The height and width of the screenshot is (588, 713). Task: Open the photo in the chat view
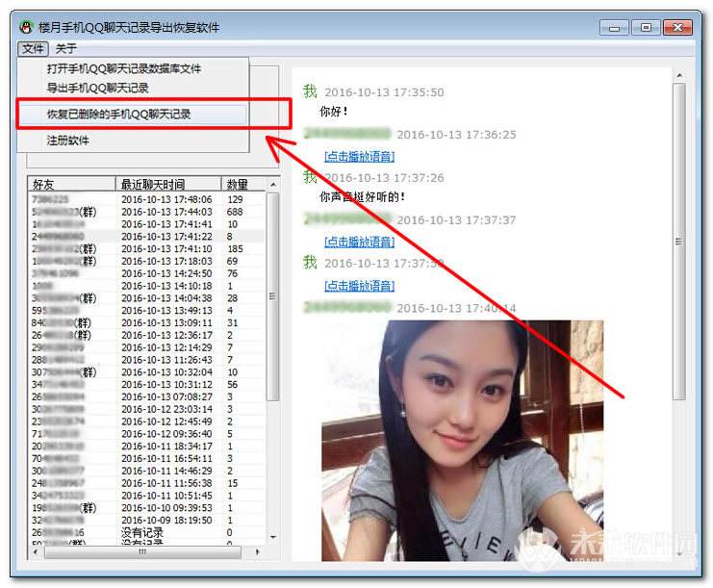click(463, 440)
